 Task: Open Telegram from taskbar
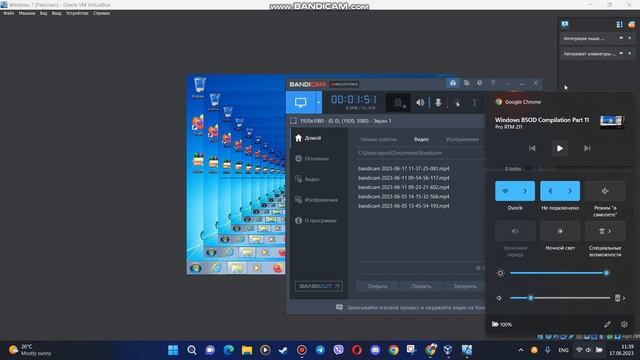click(x=320, y=350)
